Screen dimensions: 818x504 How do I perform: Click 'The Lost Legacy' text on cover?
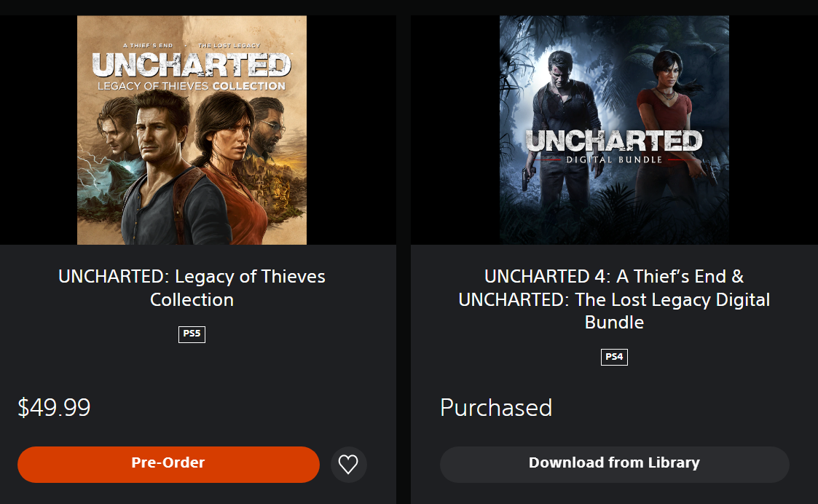229,45
